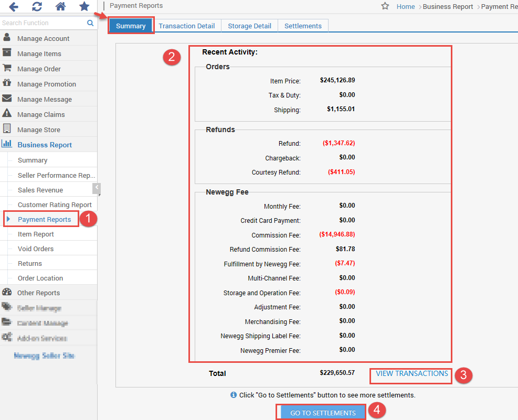Open Manage Message via envelope icon
Image resolution: width=518 pixels, height=420 pixels.
point(7,99)
